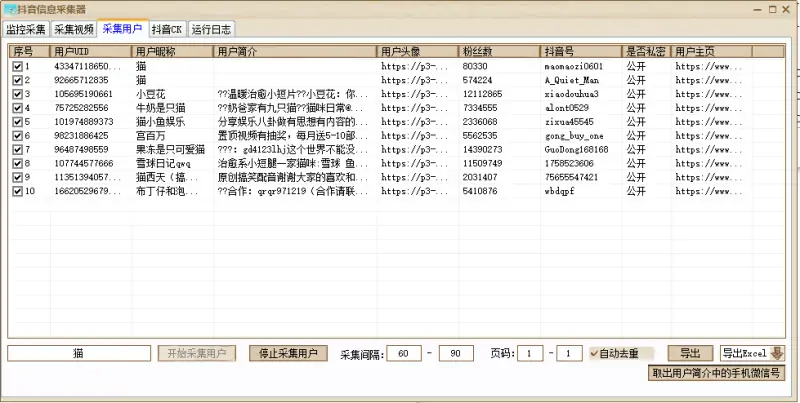Click the arrow icon beside 导出Excel

tap(776, 354)
